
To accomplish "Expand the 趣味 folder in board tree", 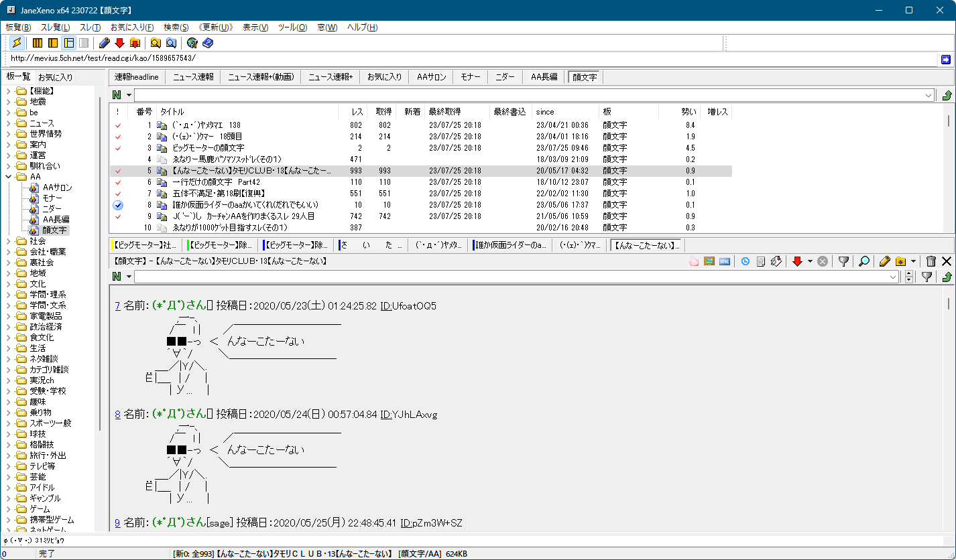I will point(9,402).
